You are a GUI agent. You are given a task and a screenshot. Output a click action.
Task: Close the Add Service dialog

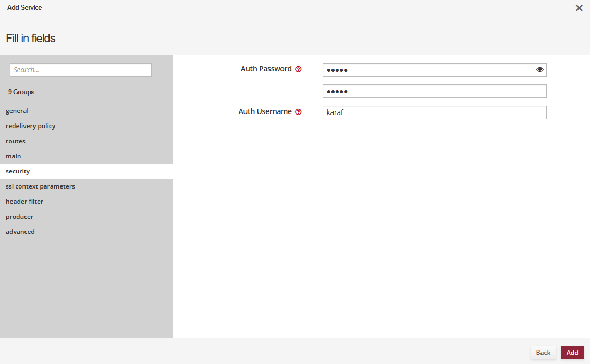pos(579,8)
